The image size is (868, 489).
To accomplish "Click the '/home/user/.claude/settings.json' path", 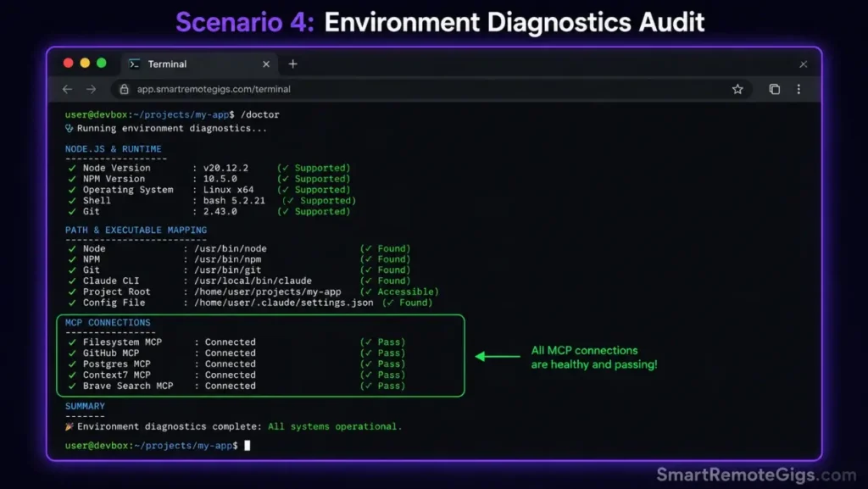I will click(283, 303).
